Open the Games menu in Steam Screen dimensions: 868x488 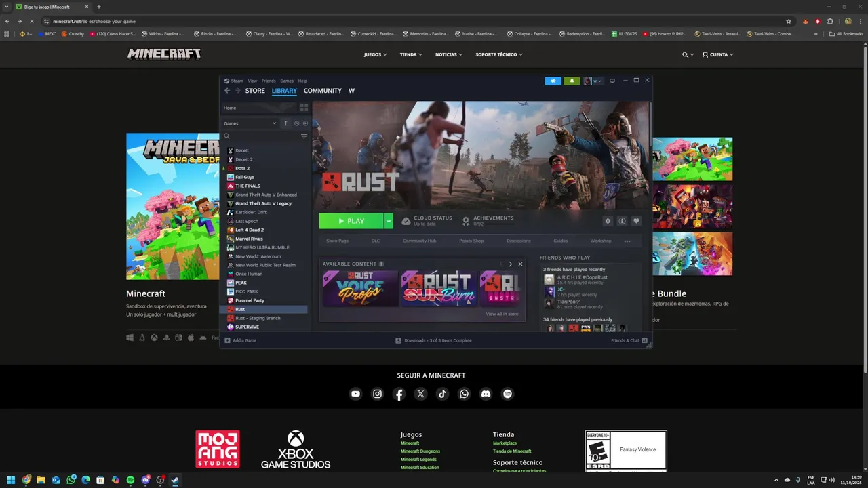(287, 81)
